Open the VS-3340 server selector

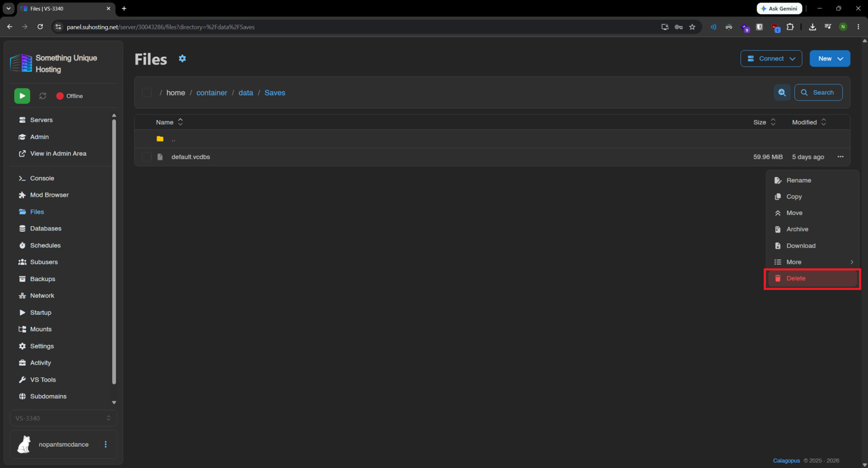[64, 418]
